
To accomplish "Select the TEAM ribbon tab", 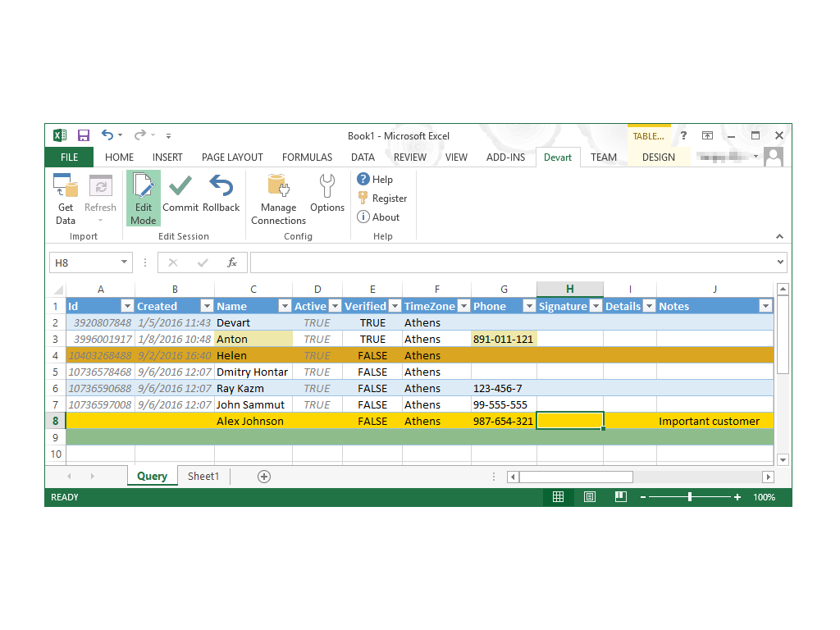I will pyautogui.click(x=603, y=157).
